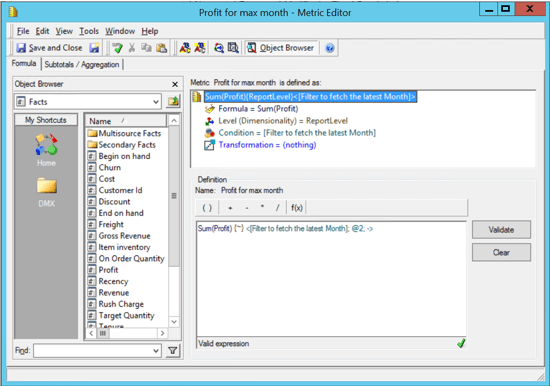Open the Help menu
This screenshot has height=386, width=550.
coord(150,31)
